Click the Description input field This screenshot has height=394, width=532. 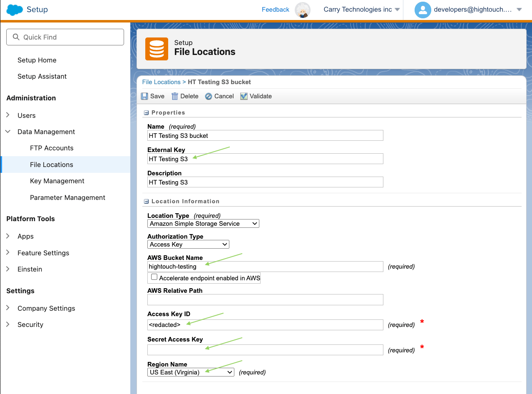(x=265, y=182)
